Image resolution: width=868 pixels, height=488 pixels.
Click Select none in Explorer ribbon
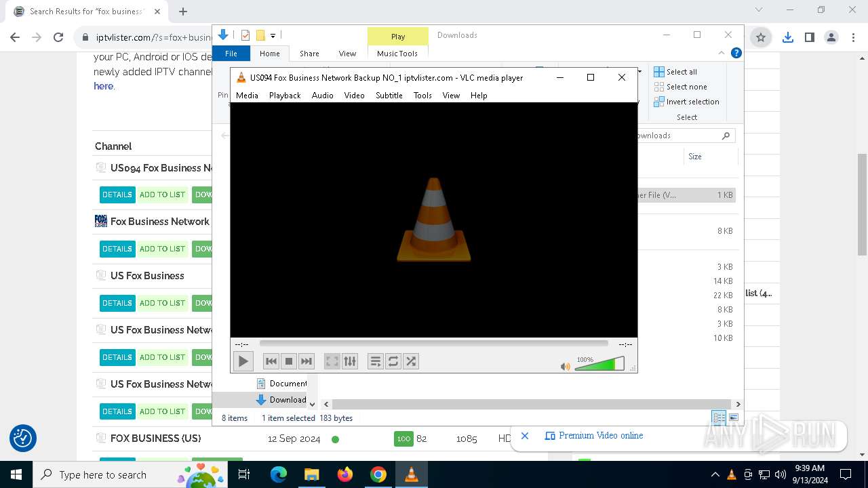[680, 87]
